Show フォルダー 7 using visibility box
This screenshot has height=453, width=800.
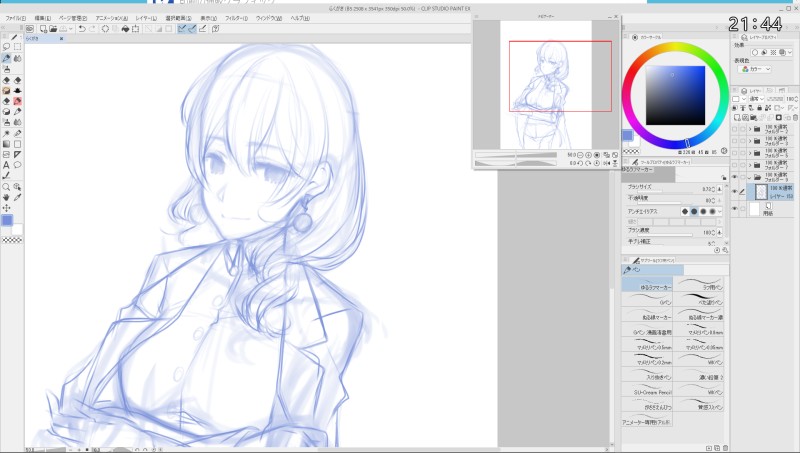[x=735, y=165]
